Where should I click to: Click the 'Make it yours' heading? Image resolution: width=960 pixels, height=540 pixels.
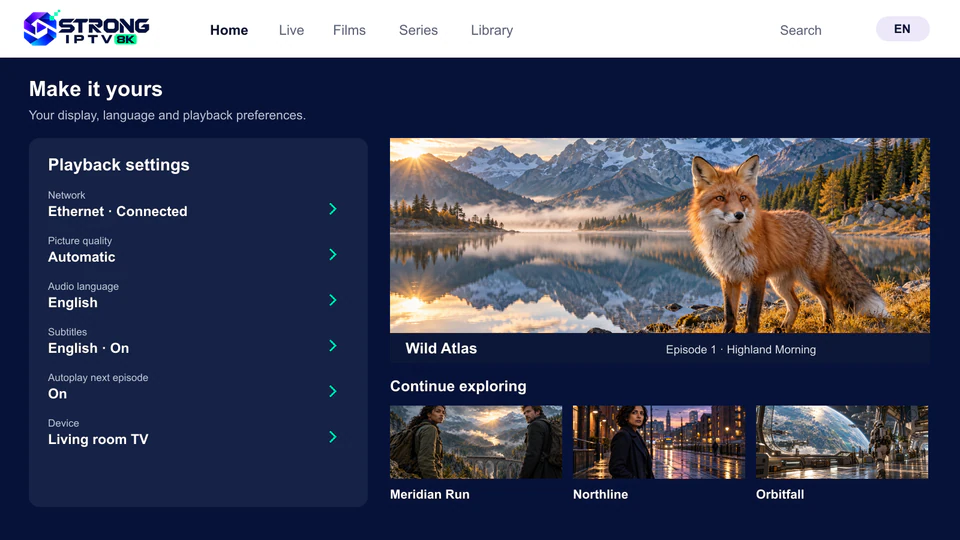point(96,89)
